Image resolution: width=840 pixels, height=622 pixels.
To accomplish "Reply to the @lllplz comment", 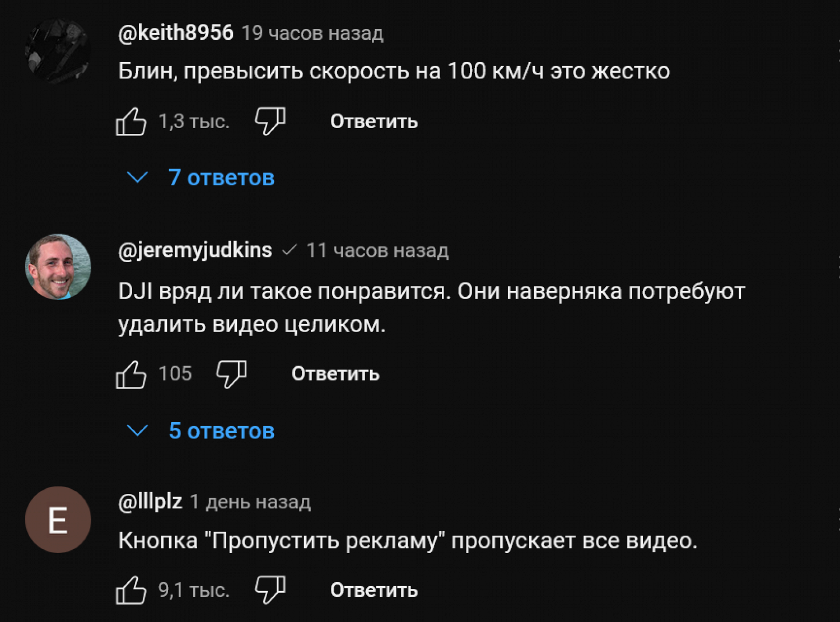I will [x=374, y=590].
